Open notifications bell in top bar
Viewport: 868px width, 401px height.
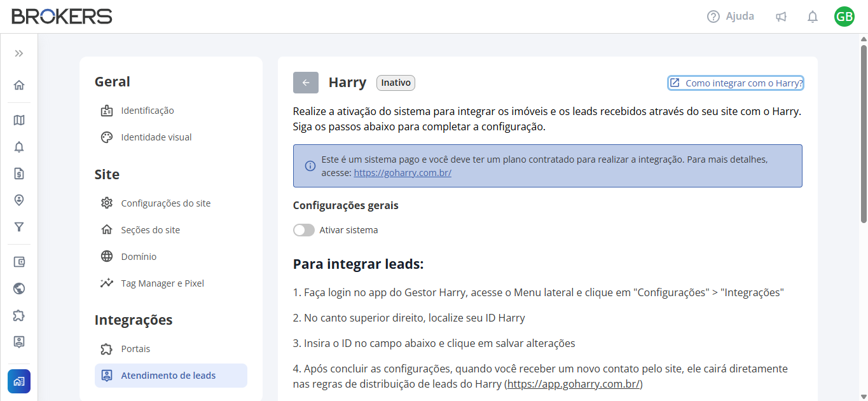[813, 17]
